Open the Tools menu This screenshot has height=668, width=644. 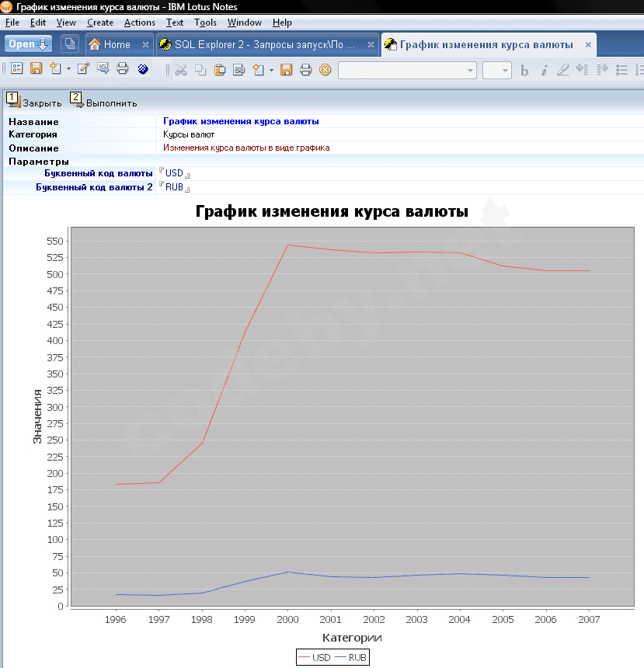coord(205,23)
